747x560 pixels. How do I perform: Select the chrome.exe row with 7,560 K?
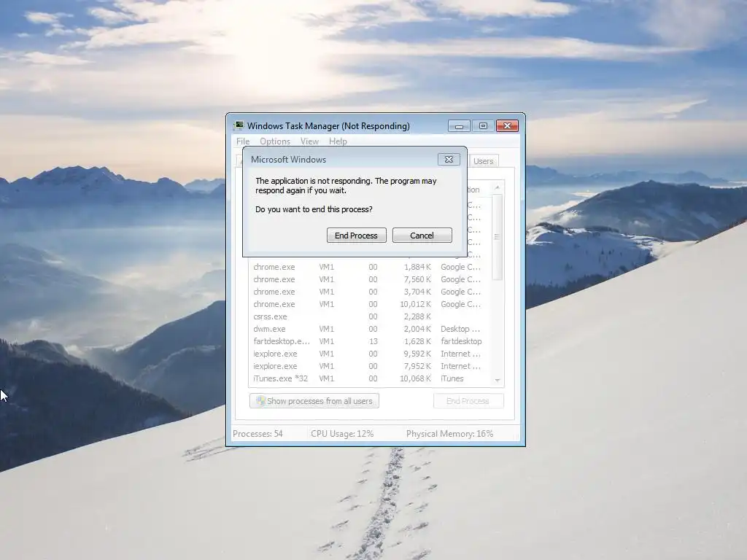pyautogui.click(x=370, y=279)
